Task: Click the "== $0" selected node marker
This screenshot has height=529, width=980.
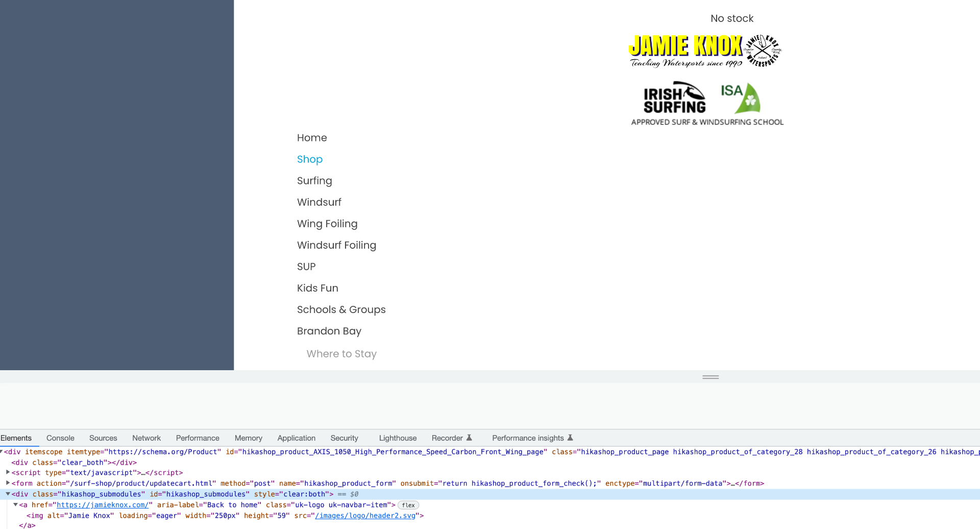Action: (x=348, y=494)
